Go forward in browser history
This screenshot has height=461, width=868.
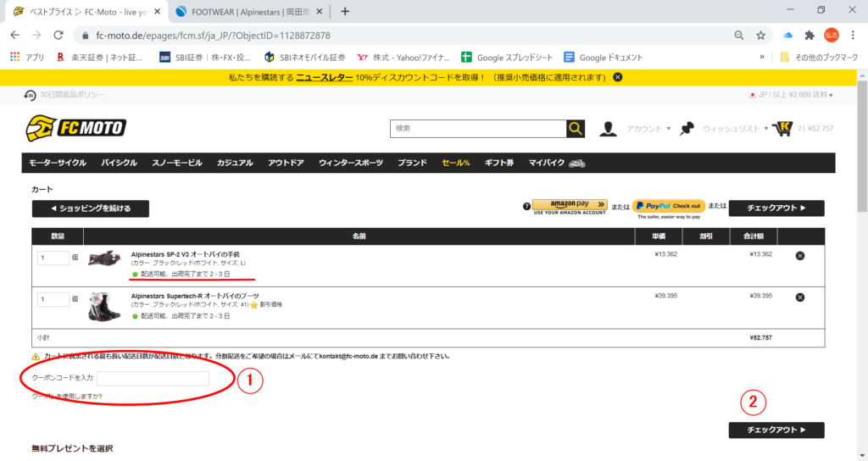[36, 35]
